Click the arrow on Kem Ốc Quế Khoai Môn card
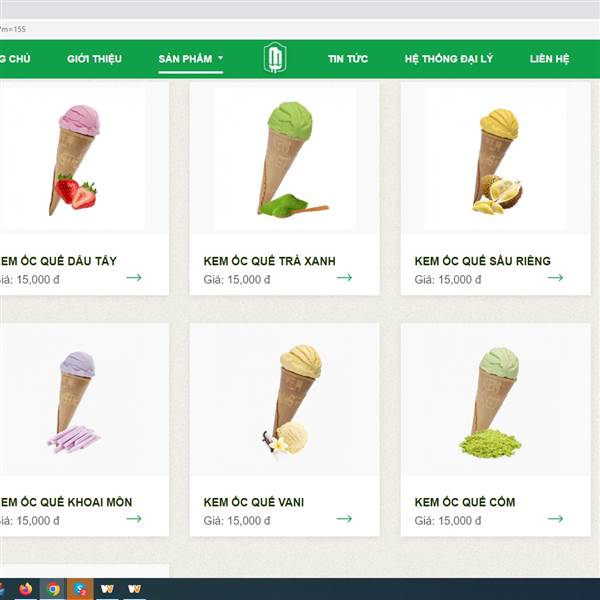The height and width of the screenshot is (600, 600). pyautogui.click(x=134, y=518)
